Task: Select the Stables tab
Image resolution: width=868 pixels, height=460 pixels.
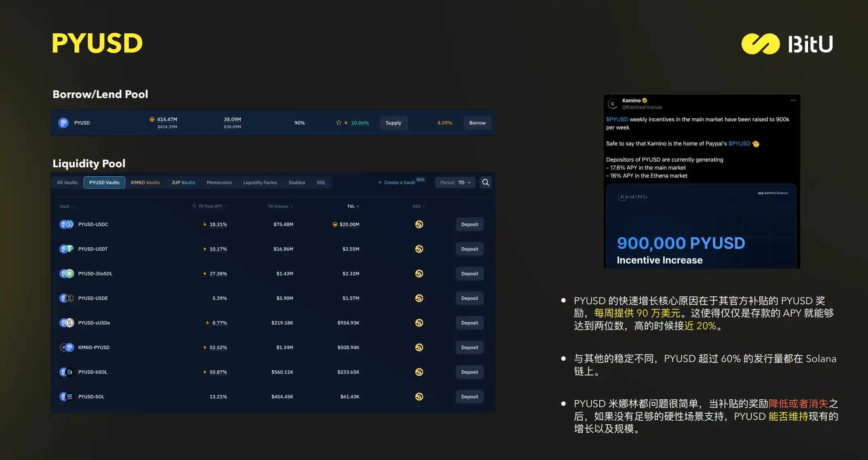Action: [297, 182]
